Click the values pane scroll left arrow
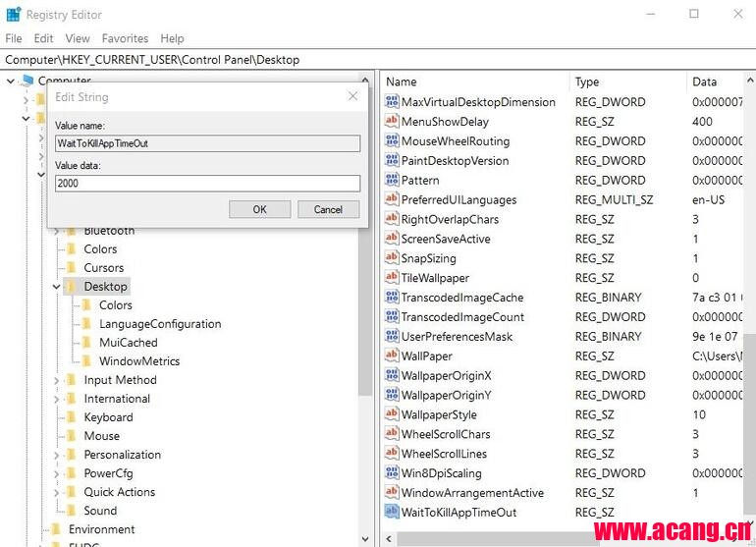Screen dimensions: 756x547 (x=389, y=539)
